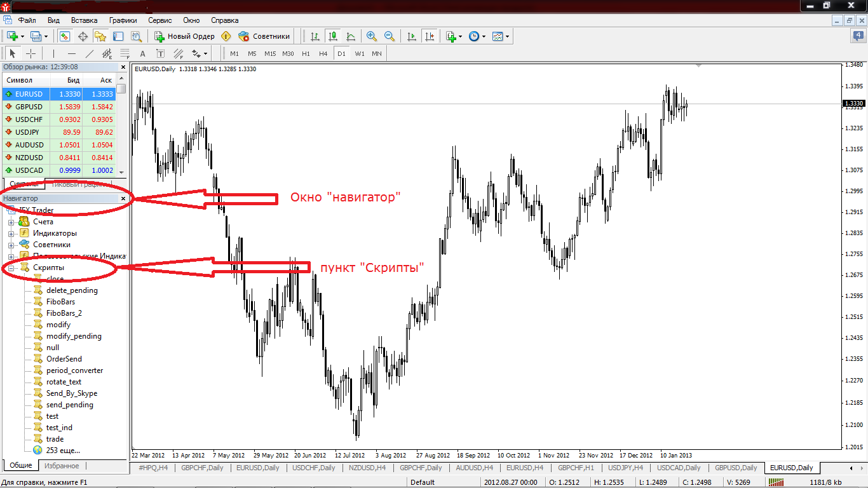Screen dimensions: 868x488
Task: Open the Файл menu
Action: click(27, 20)
